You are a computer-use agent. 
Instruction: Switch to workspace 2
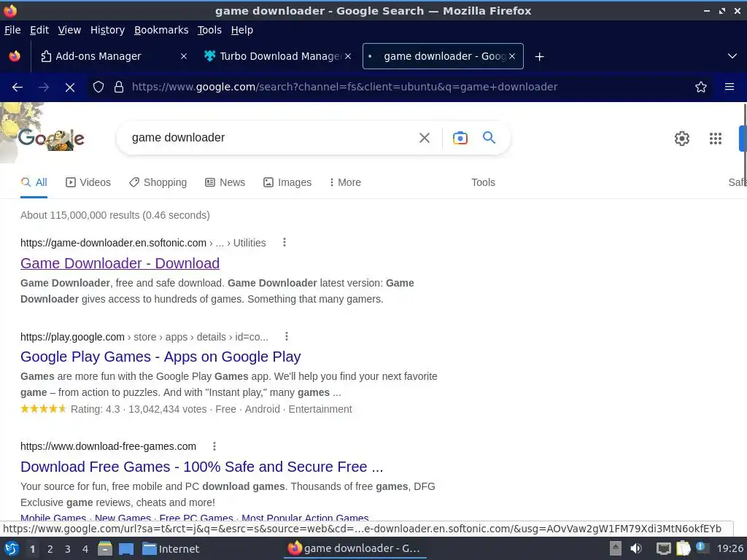coord(50,549)
